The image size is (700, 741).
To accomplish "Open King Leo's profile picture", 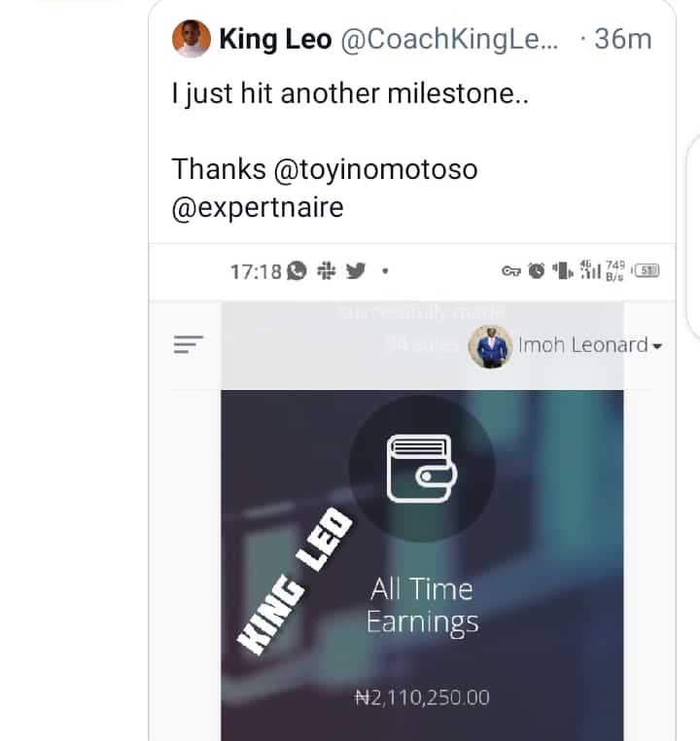I will tap(191, 39).
